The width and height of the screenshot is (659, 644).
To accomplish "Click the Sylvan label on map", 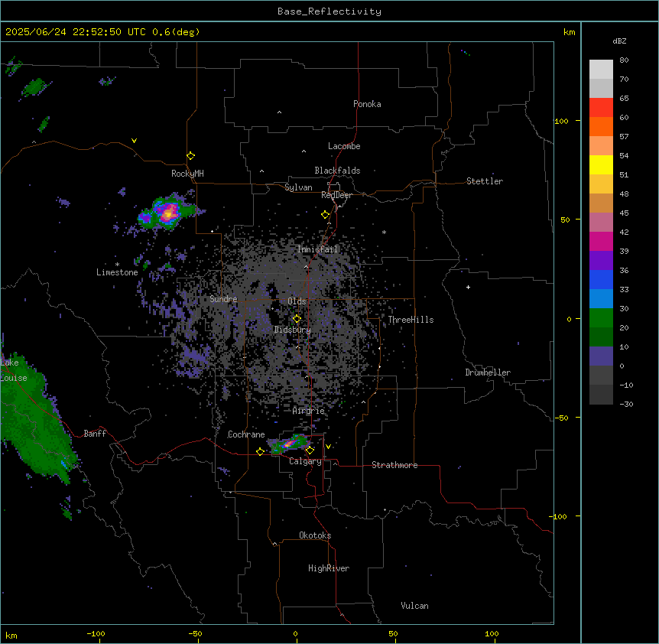I will [x=298, y=187].
